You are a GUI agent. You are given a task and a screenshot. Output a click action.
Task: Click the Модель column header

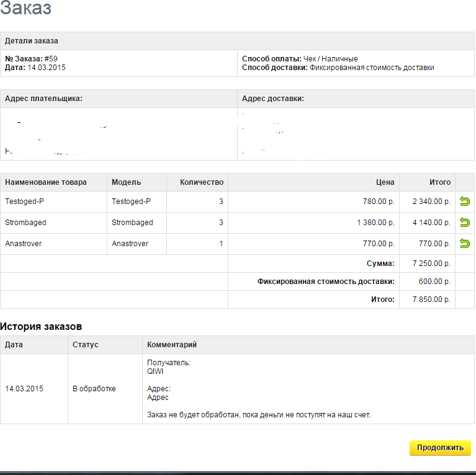coord(126,182)
